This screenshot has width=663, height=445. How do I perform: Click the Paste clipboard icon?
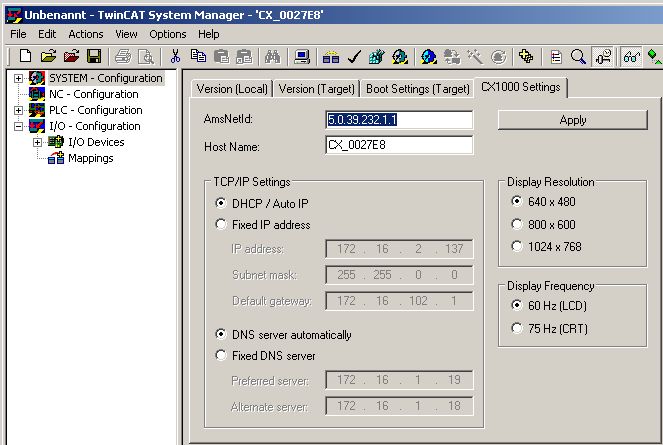click(221, 56)
